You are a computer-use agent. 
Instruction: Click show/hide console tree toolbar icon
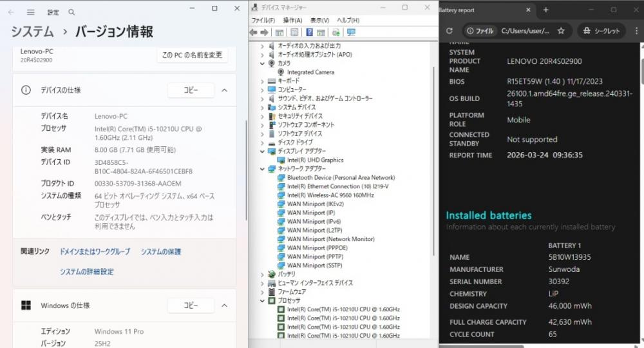pyautogui.click(x=279, y=32)
